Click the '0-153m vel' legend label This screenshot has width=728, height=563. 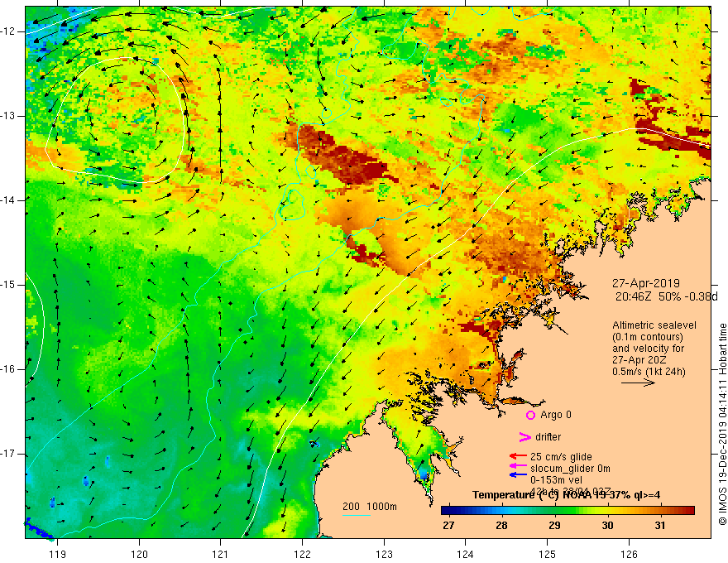(557, 480)
